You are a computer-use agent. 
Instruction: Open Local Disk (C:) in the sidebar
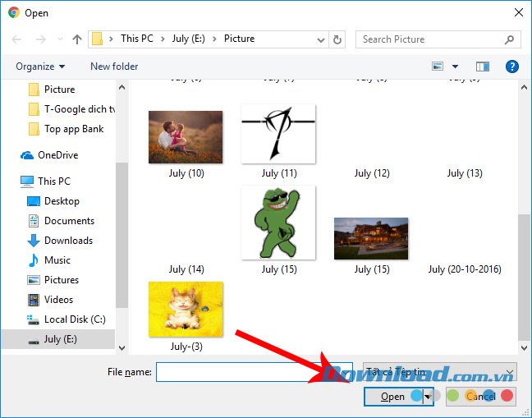74,319
